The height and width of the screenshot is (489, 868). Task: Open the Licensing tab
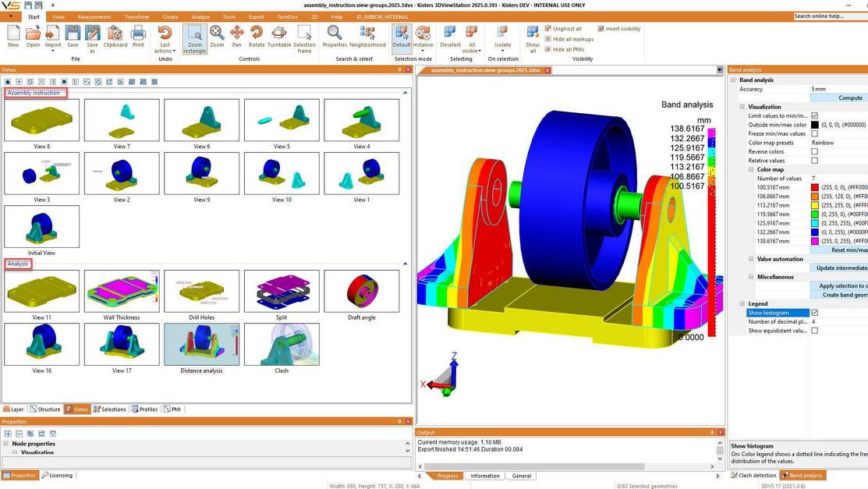pyautogui.click(x=58, y=475)
